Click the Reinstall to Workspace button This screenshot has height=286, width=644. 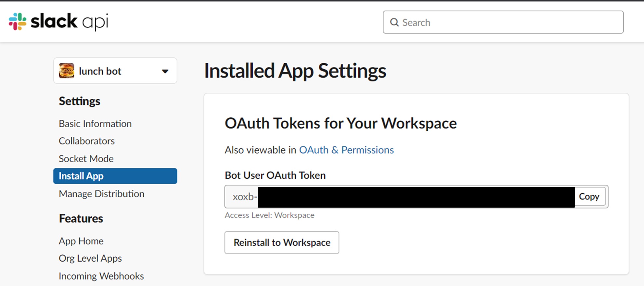coord(282,242)
